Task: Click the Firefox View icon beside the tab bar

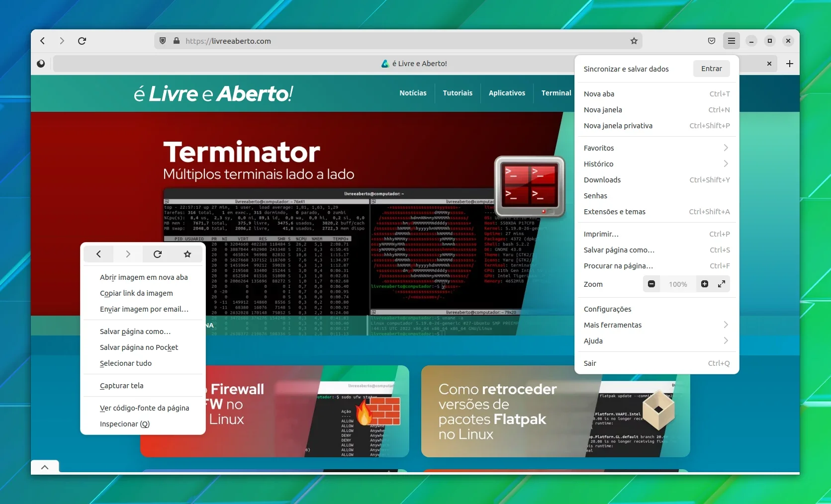Action: pos(41,64)
